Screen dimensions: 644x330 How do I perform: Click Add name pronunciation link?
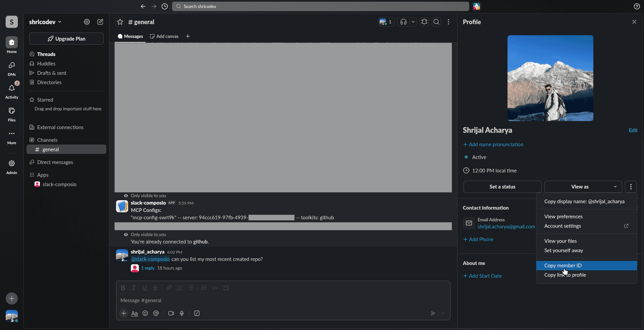493,145
